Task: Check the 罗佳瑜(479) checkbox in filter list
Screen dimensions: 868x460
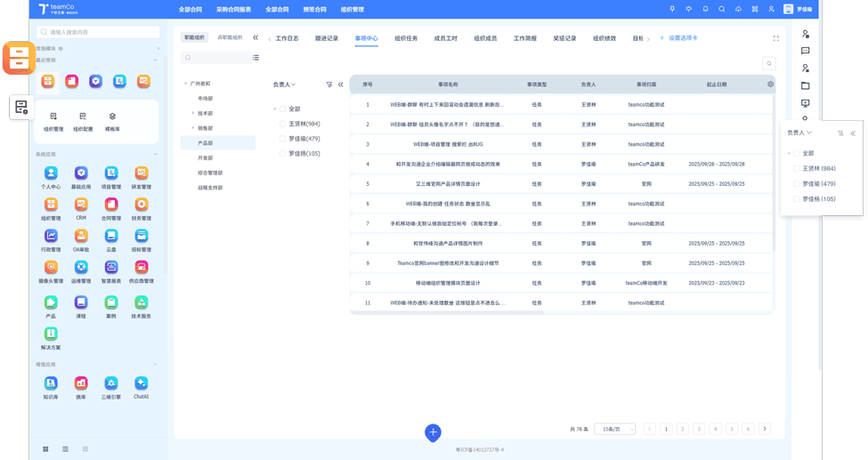Action: click(x=283, y=139)
